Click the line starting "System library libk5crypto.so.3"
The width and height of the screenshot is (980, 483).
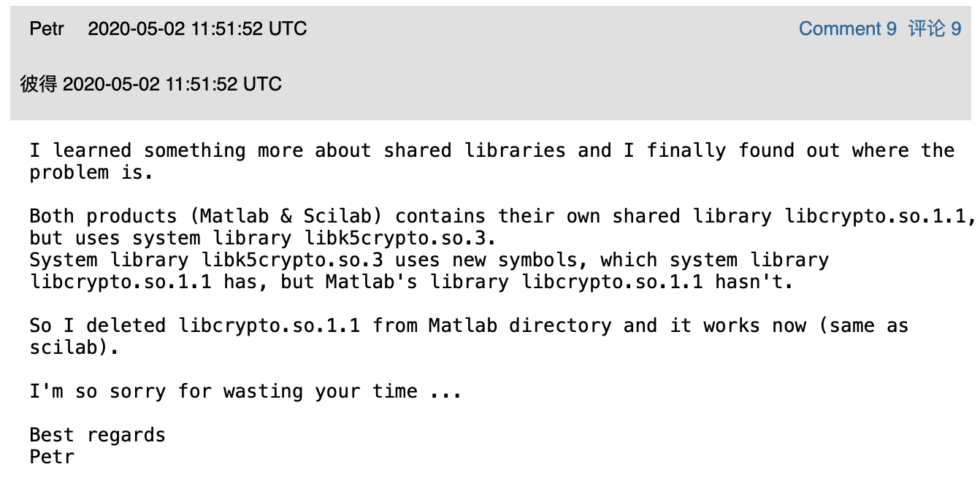pyautogui.click(x=429, y=260)
